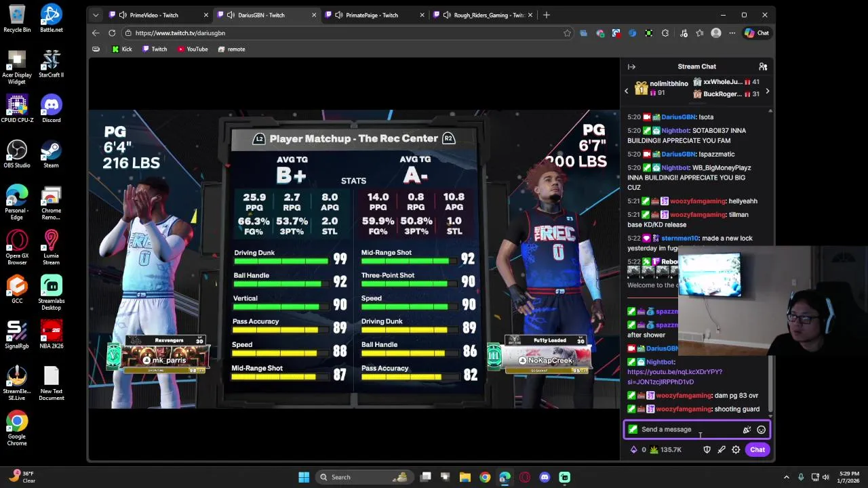Open a new browser tab
Screen dimensions: 868x488
click(x=546, y=15)
